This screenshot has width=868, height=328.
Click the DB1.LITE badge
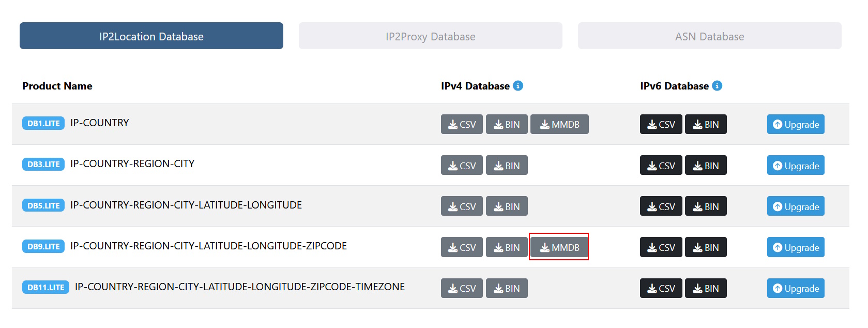[43, 123]
